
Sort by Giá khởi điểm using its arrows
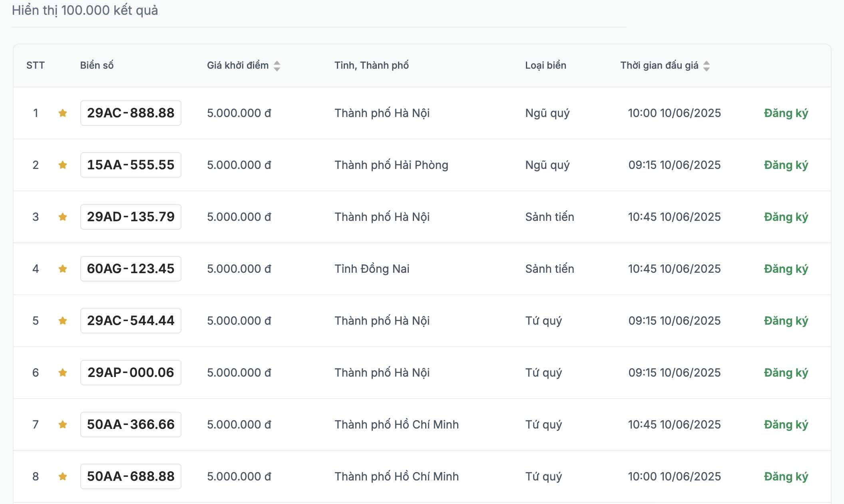[277, 66]
